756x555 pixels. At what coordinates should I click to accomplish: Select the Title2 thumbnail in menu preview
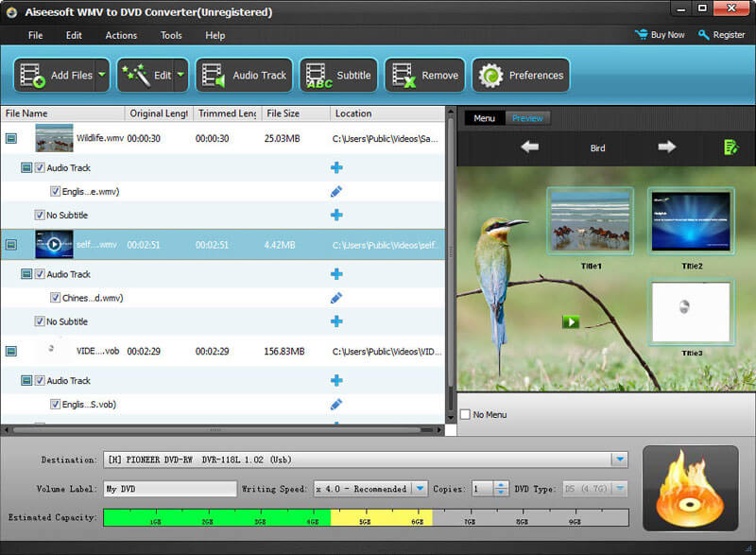691,220
